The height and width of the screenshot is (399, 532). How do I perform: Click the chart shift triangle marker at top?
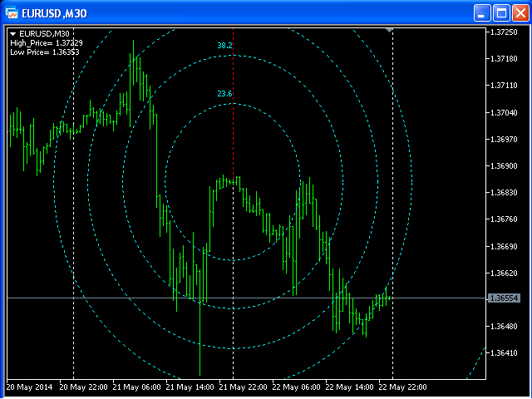(390, 31)
